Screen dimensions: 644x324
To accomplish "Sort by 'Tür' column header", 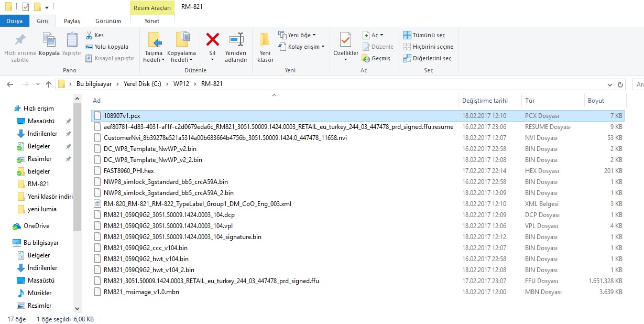I will click(x=530, y=100).
